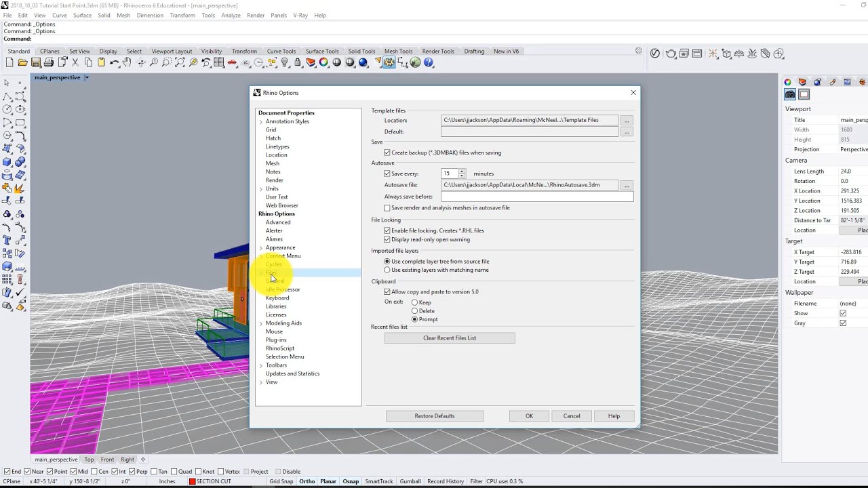868x488 pixels.
Task: Click the Options gear icon in toolbar
Action: coord(389,62)
